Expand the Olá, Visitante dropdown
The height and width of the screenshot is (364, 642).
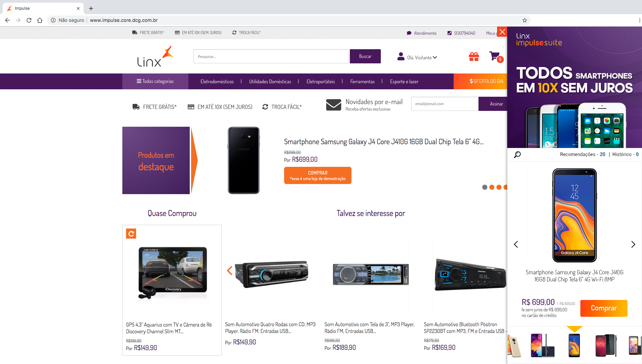pos(422,58)
